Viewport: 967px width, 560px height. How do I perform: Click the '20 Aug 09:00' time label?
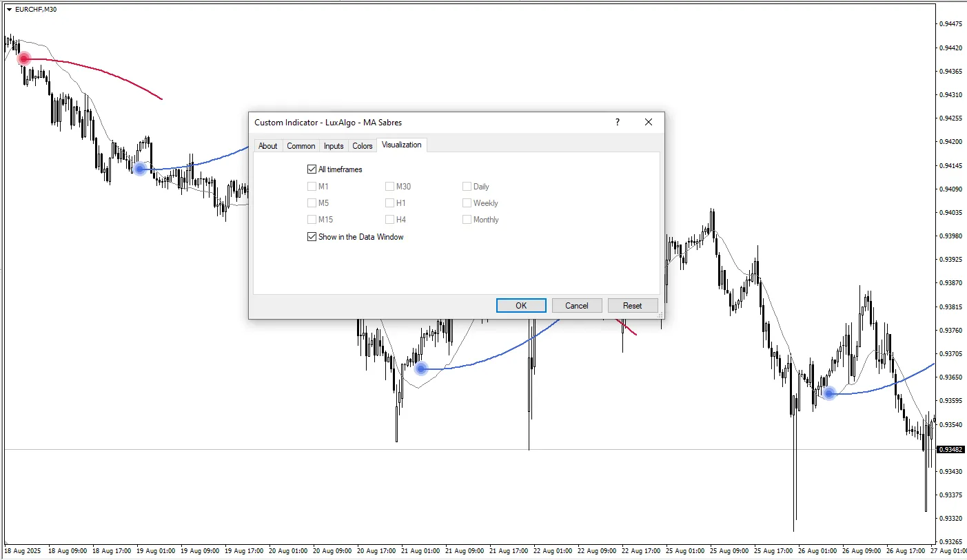pyautogui.click(x=334, y=552)
